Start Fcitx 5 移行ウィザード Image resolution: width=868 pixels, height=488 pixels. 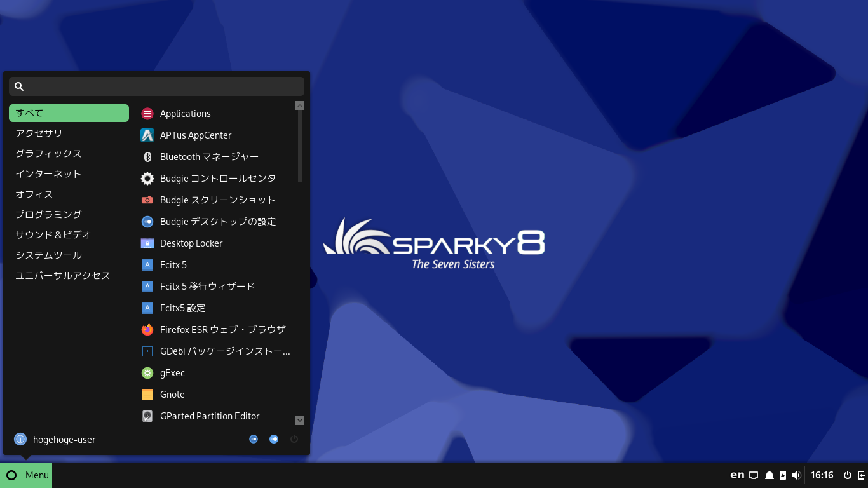tap(215, 287)
